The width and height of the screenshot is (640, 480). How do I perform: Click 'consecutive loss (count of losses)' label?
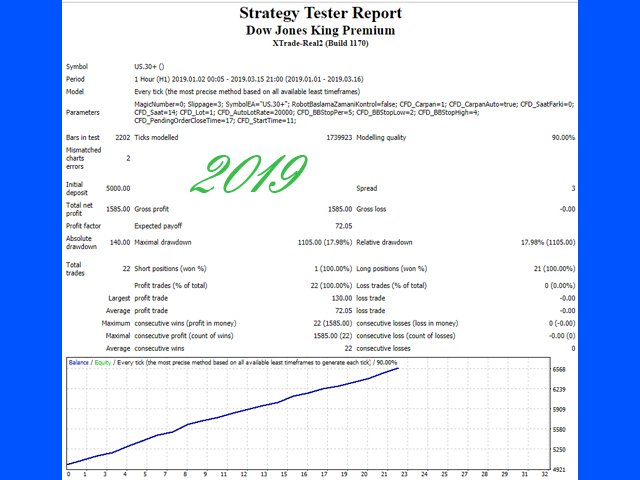click(406, 336)
